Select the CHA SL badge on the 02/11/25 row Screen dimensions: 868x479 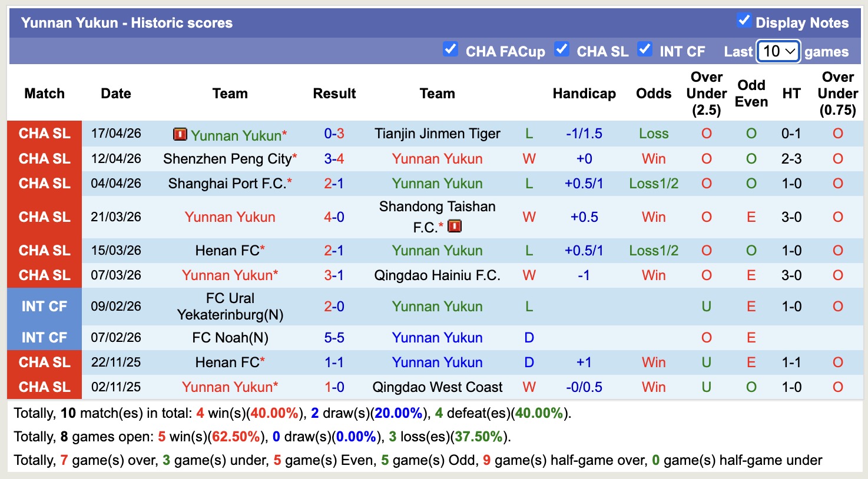[44, 387]
